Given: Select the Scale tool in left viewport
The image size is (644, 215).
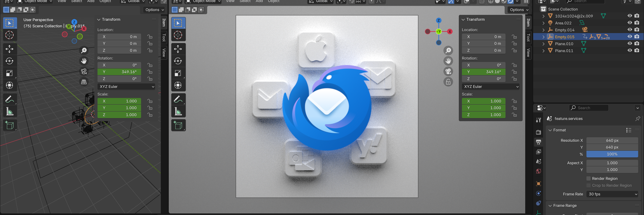Looking at the screenshot, I should click(10, 73).
